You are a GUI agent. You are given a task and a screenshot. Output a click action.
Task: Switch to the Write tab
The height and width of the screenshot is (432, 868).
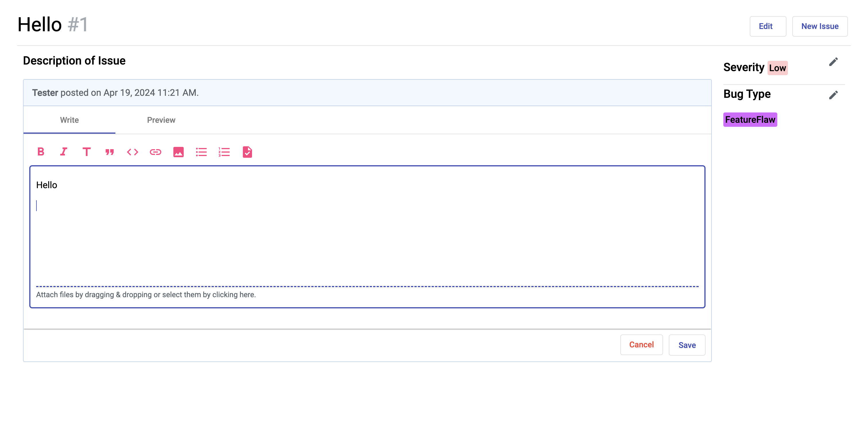69,120
